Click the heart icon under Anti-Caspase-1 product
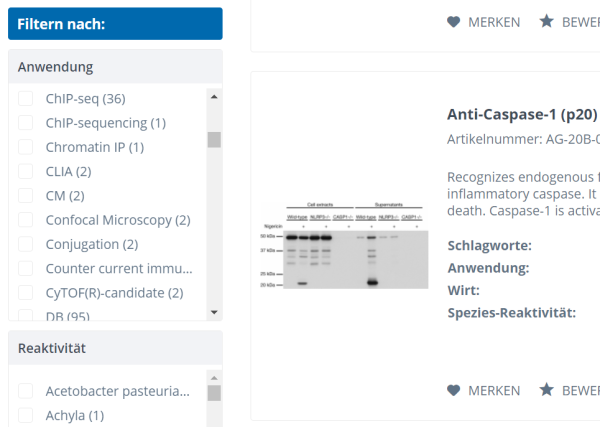 point(453,390)
